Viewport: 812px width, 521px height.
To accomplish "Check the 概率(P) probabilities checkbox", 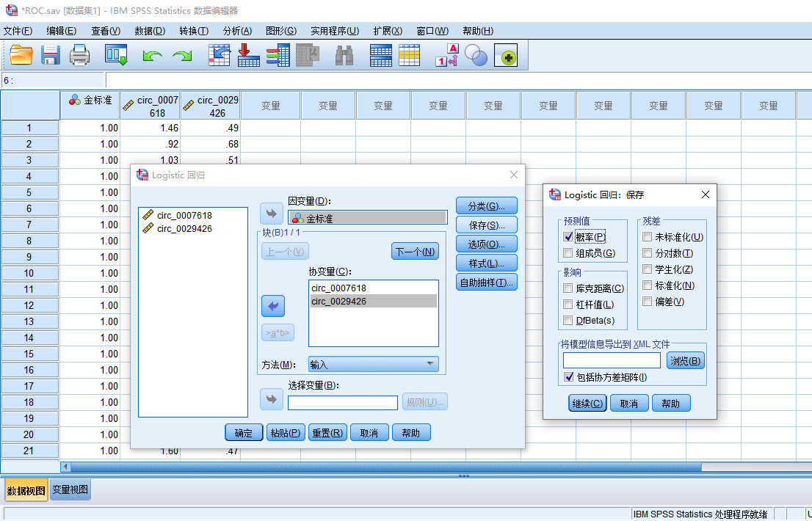I will tap(568, 237).
